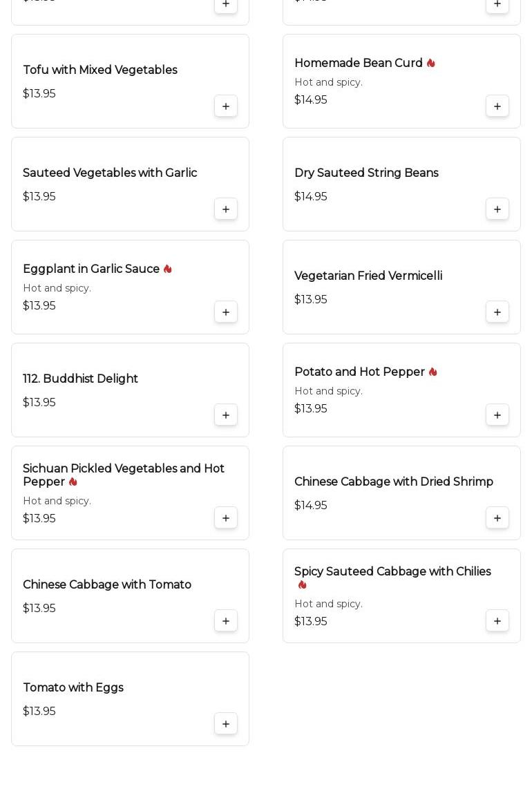Add Spicy Sauteed Cabbage with Chilies
This screenshot has height=809, width=532.
pyautogui.click(x=497, y=621)
